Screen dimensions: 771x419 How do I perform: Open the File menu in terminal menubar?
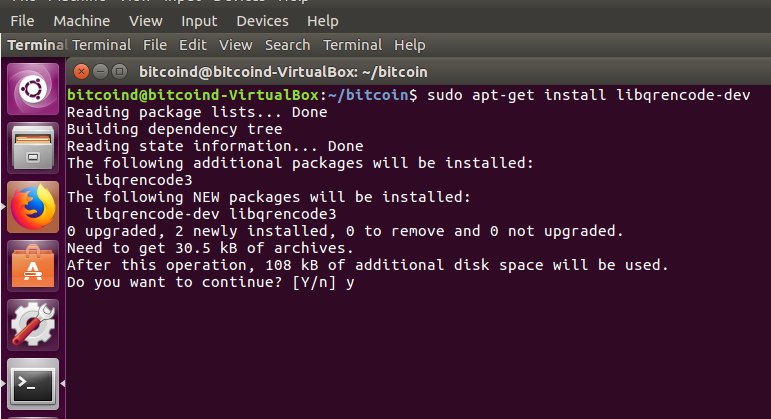[155, 45]
